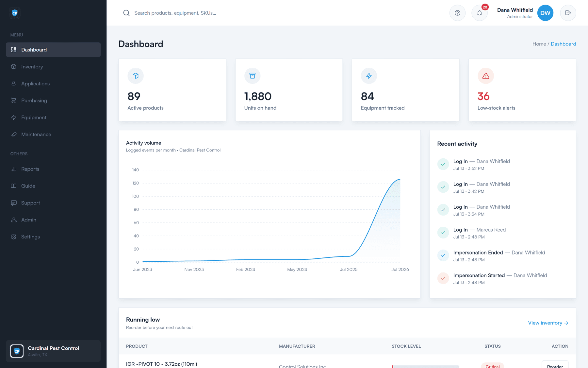The height and width of the screenshot is (368, 588).
Task: Click the STATUS column header
Action: point(492,346)
